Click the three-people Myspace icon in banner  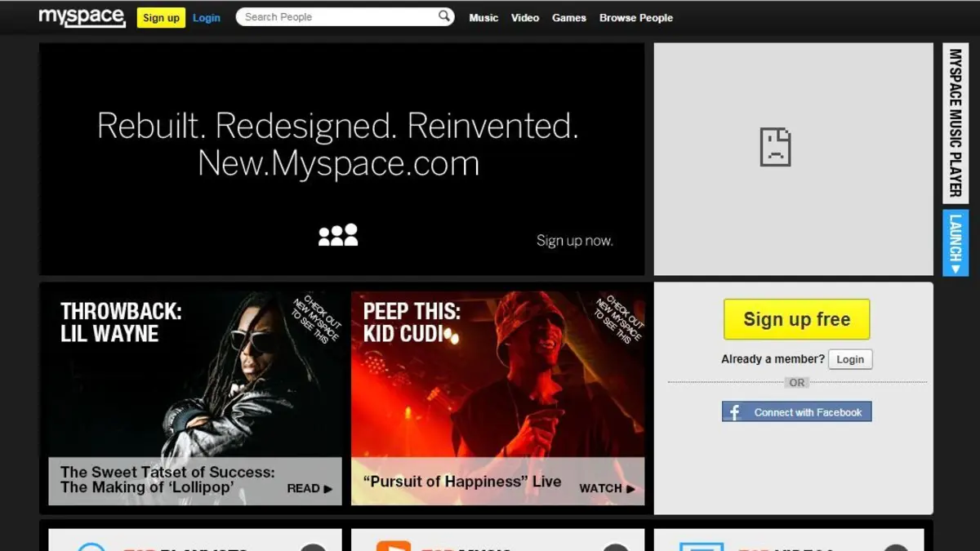[338, 235]
